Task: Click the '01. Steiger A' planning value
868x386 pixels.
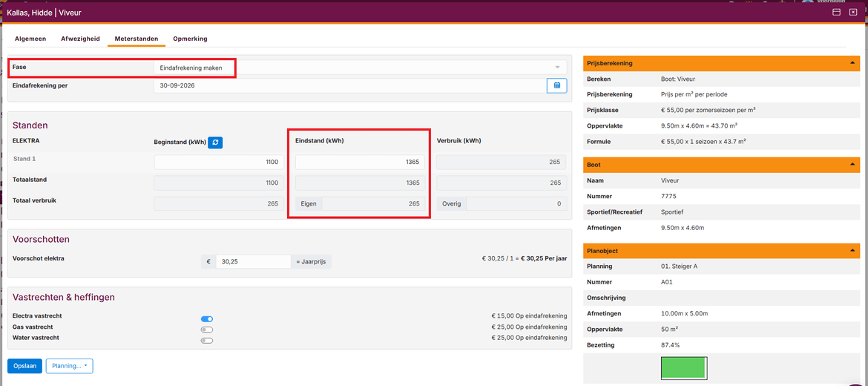Action: [680, 266]
